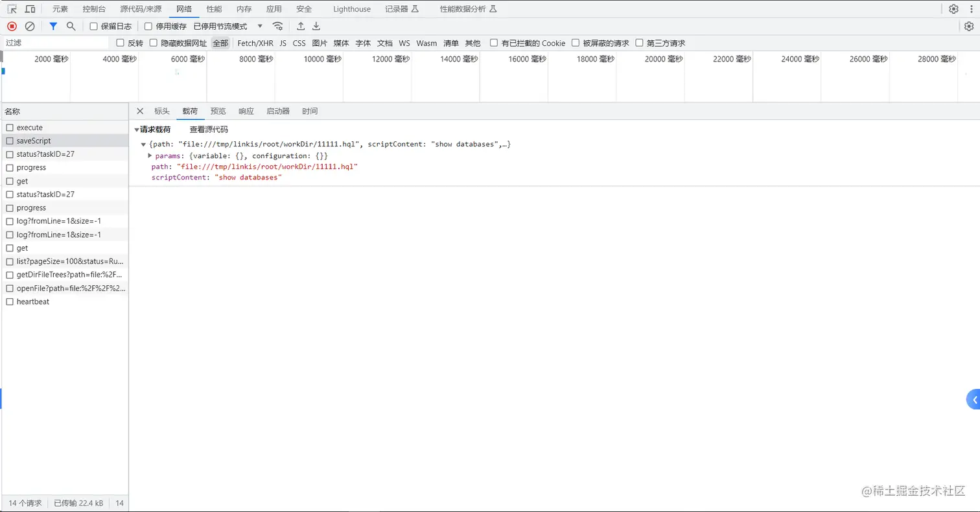Tick the 反转 filter checkbox
The image size is (980, 512).
pos(120,43)
